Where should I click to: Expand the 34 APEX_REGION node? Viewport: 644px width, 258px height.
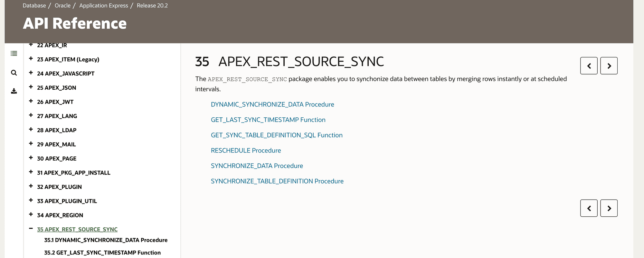click(31, 214)
